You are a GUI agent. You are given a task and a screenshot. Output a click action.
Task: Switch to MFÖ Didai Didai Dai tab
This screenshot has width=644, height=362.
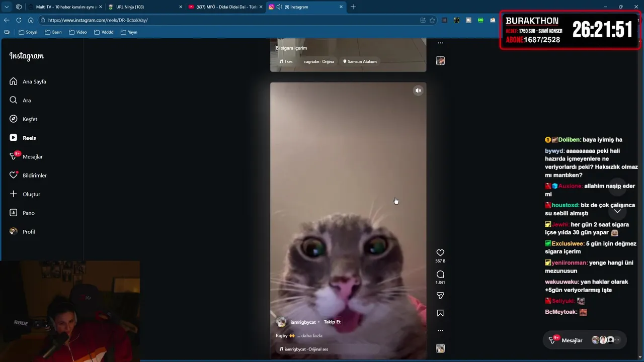pos(225,7)
